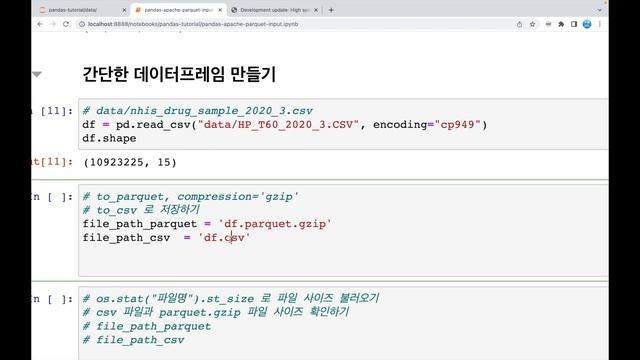This screenshot has height=360, width=640.
Task: Share this page icon
Action: pos(519,24)
